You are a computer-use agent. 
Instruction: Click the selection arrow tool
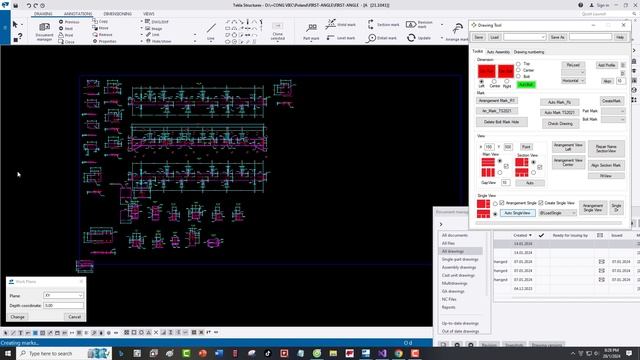pyautogui.click(x=15, y=24)
